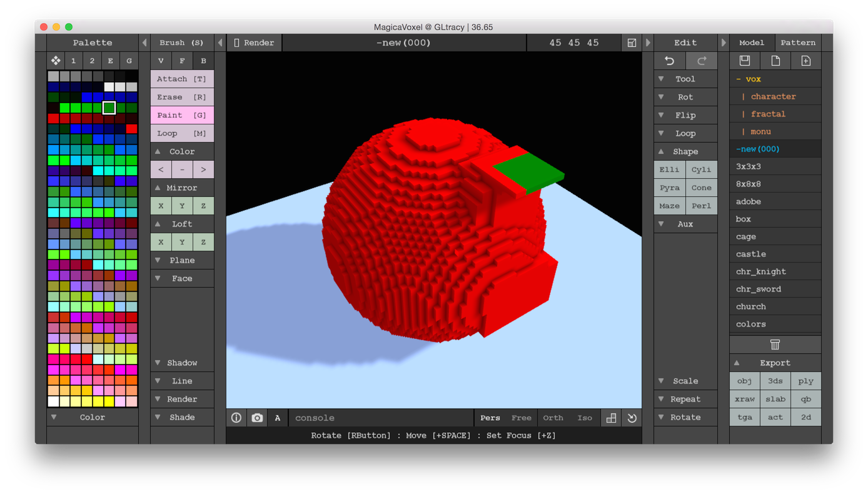868x494 pixels.
Task: Pick the lightest gray swatch starting the top palette row
Action: (x=53, y=76)
